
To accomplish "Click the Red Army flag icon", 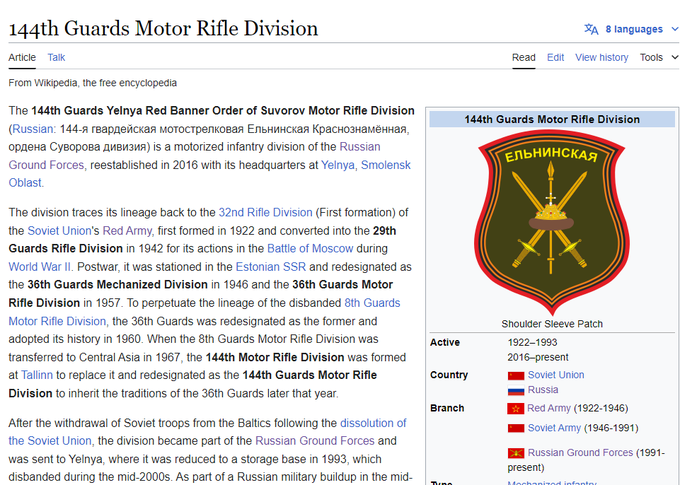I will coord(516,409).
